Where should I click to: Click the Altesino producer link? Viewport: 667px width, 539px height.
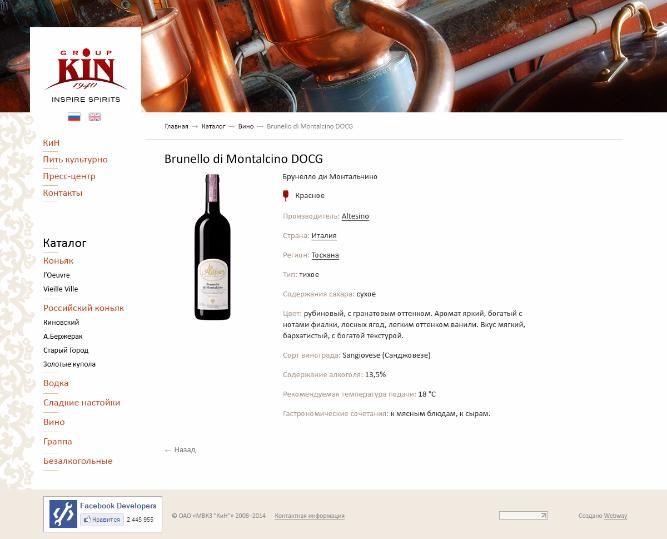355,216
